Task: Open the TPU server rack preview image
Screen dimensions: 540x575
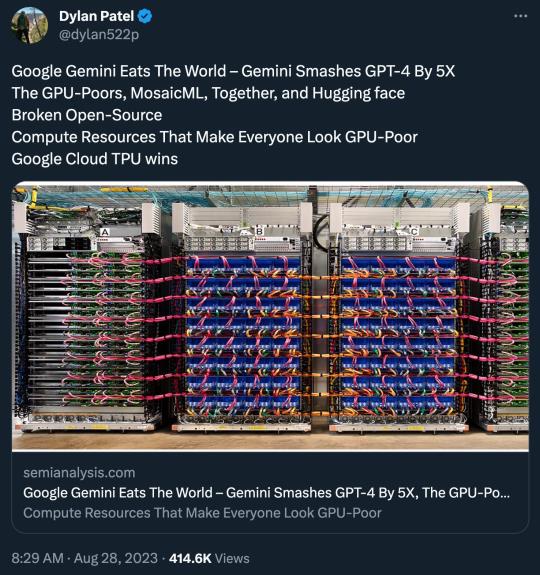Action: click(x=270, y=316)
